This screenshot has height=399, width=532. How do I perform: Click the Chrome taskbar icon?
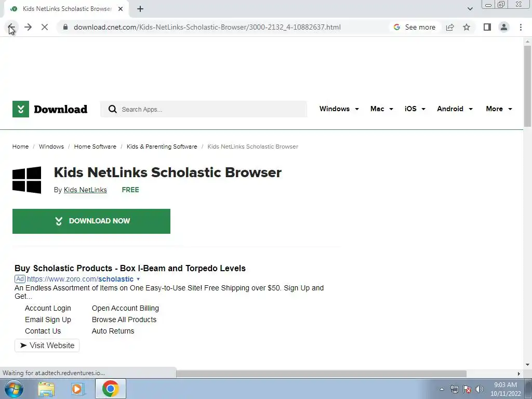[x=110, y=389]
